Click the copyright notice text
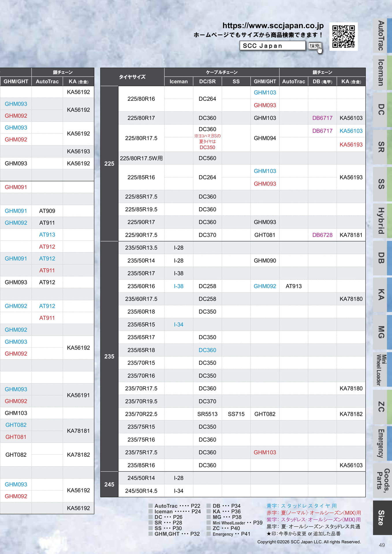Image resolution: width=392 pixels, height=554 pixels. (x=309, y=542)
